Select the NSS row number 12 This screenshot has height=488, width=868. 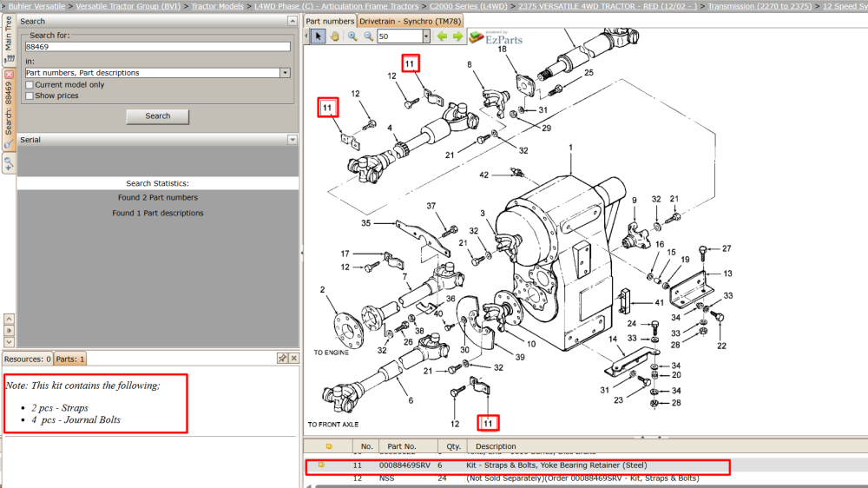coord(358,478)
